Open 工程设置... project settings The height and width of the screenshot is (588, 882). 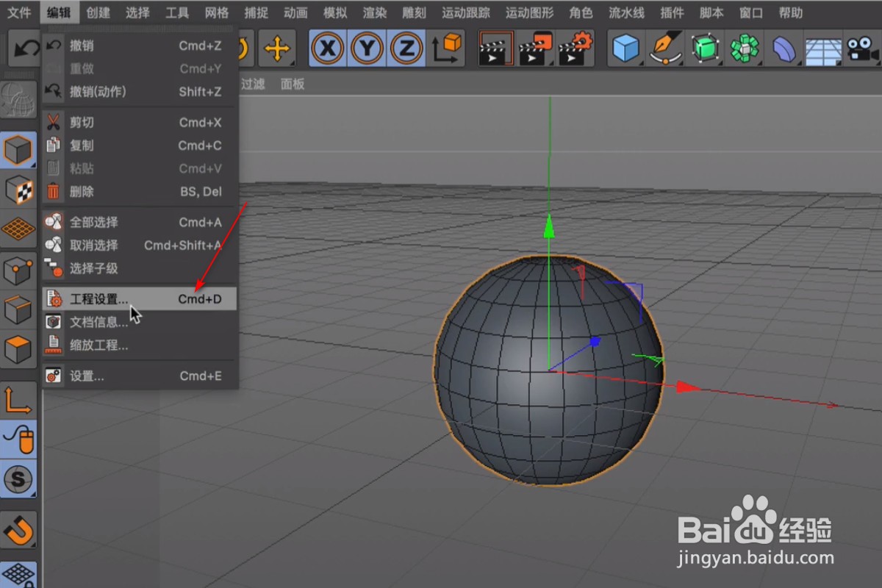(x=140, y=298)
